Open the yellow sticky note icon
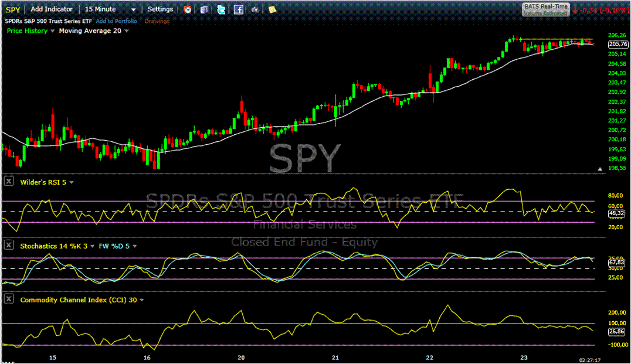The image size is (631, 364). pos(273,9)
